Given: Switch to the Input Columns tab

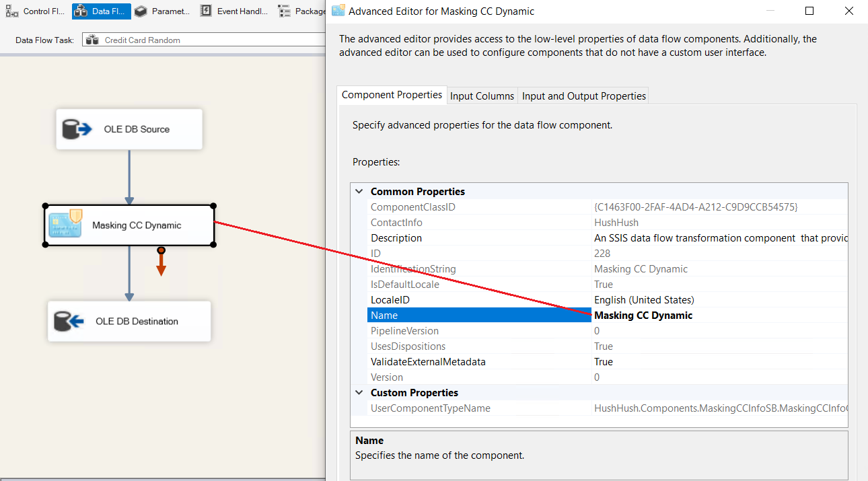Looking at the screenshot, I should point(482,96).
